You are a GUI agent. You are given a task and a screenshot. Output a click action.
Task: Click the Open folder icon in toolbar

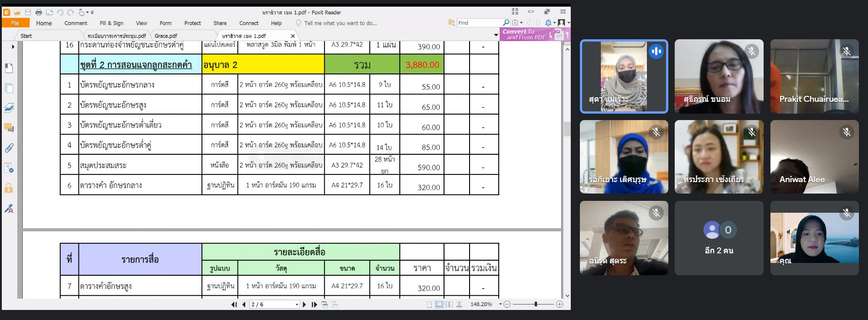click(x=17, y=12)
